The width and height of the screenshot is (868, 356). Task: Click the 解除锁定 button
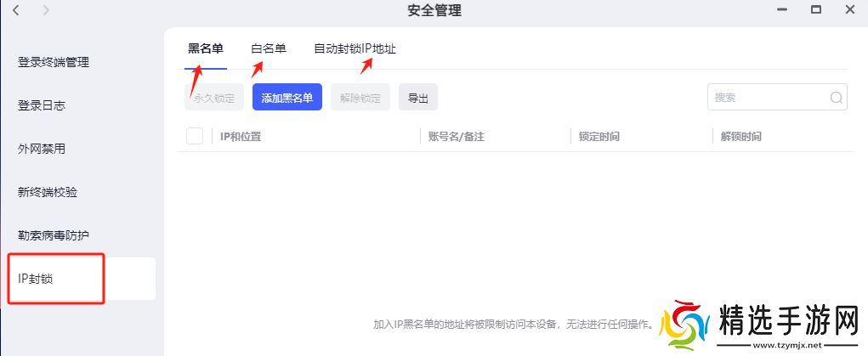[360, 98]
